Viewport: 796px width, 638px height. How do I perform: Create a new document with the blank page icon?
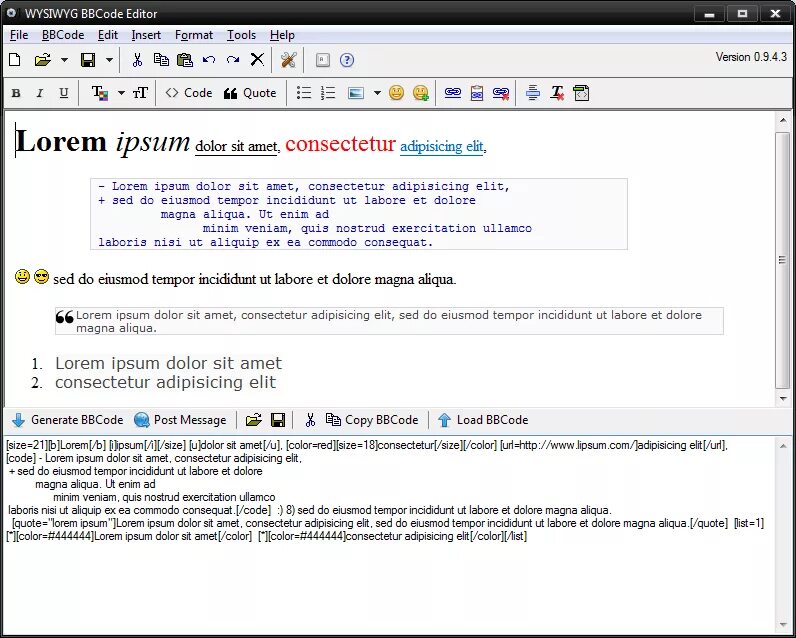click(15, 60)
